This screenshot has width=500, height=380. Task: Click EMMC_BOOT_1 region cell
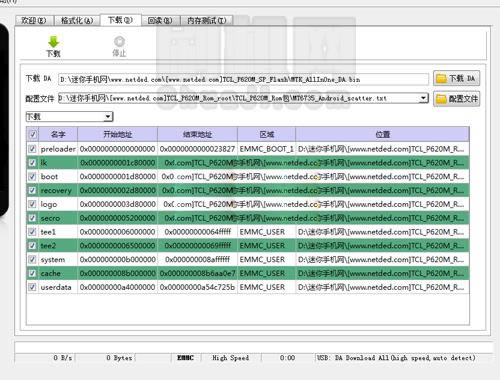267,149
